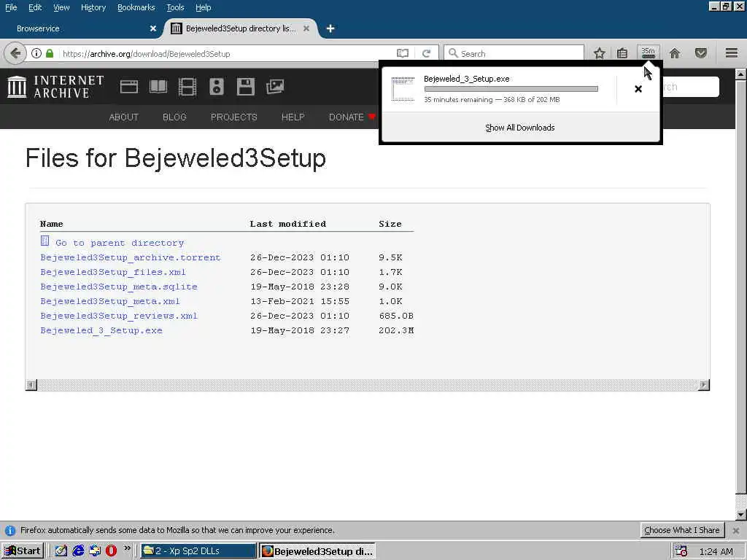Open ABOUT in Internet Archive nav
Screen dimensions: 747x560
(124, 117)
